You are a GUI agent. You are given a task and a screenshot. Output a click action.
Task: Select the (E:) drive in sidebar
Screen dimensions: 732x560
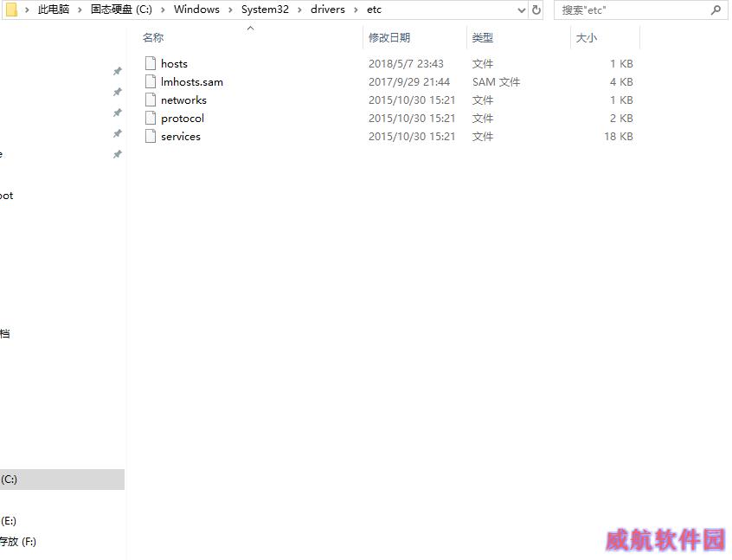coord(9,521)
